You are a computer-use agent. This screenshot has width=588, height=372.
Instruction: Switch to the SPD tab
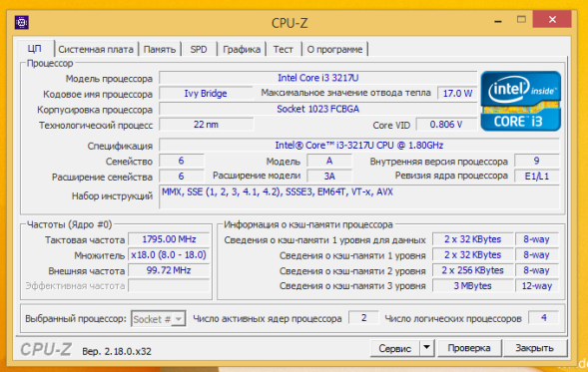199,50
